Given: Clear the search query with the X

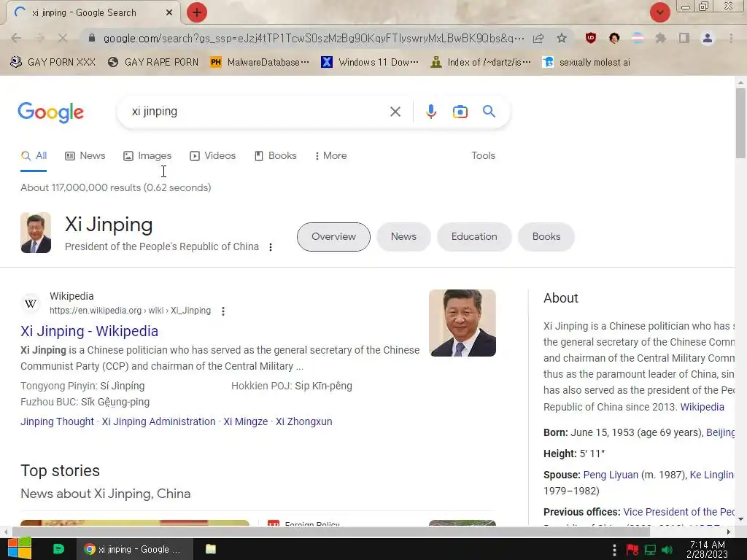Looking at the screenshot, I should pyautogui.click(x=395, y=112).
